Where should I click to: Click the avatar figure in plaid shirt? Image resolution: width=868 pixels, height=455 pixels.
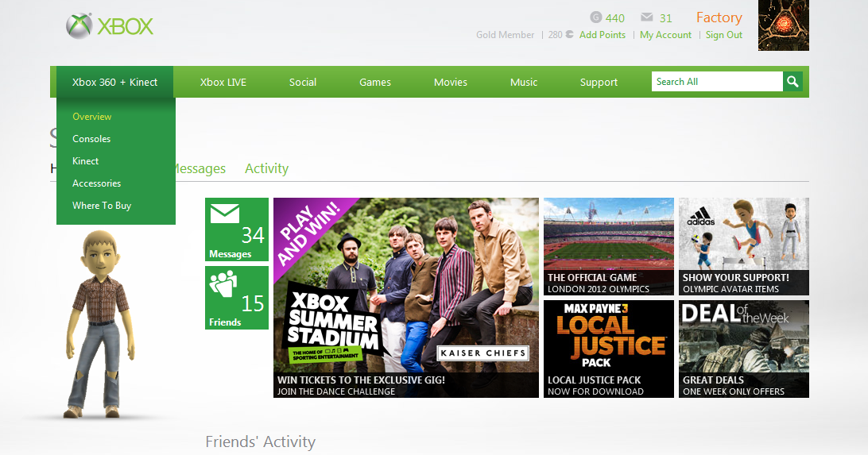coord(99,324)
